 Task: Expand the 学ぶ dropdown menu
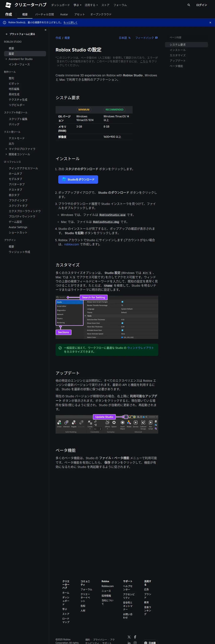77,5
